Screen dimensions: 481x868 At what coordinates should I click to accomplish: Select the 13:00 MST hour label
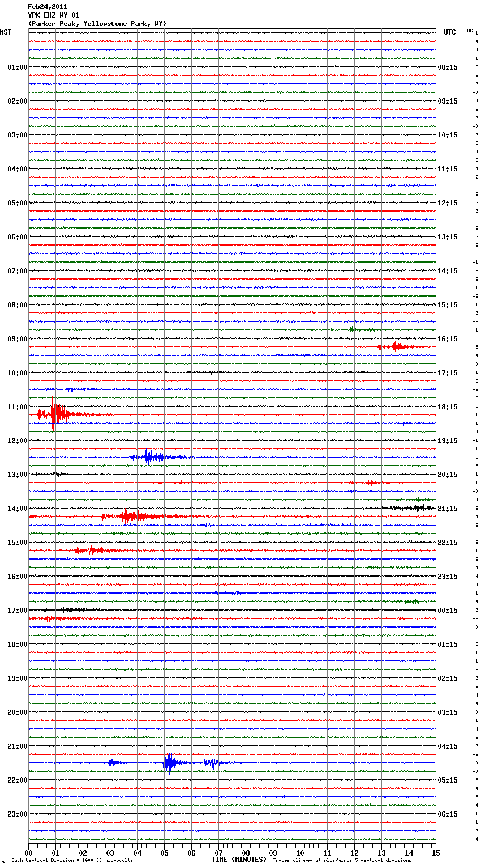(17, 475)
